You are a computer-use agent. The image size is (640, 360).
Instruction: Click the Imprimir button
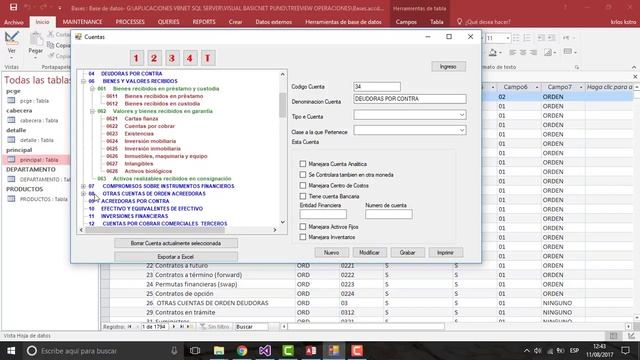(445, 253)
